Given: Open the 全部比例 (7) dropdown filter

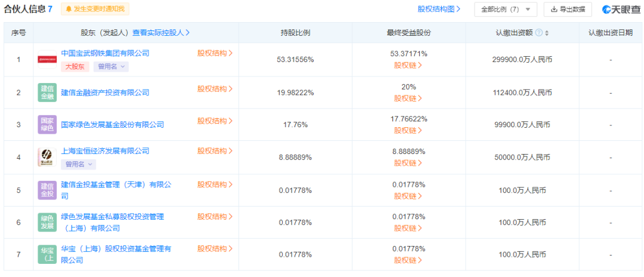Looking at the screenshot, I should point(506,9).
